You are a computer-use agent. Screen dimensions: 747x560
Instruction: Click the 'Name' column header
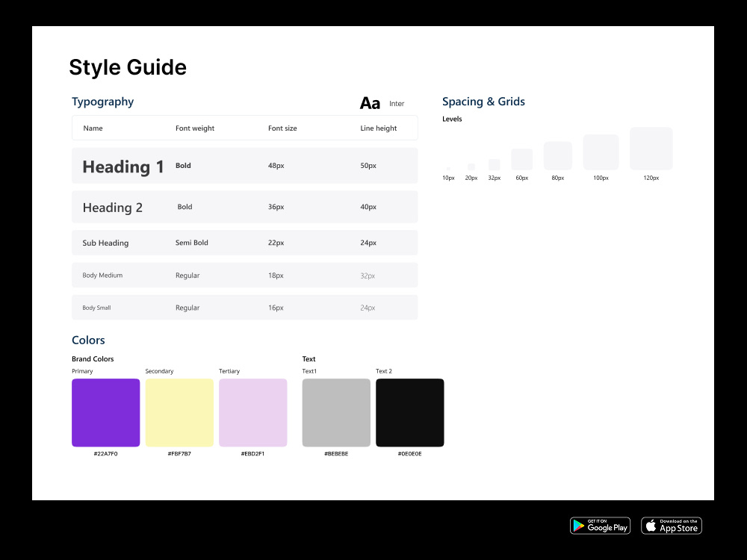pyautogui.click(x=93, y=128)
